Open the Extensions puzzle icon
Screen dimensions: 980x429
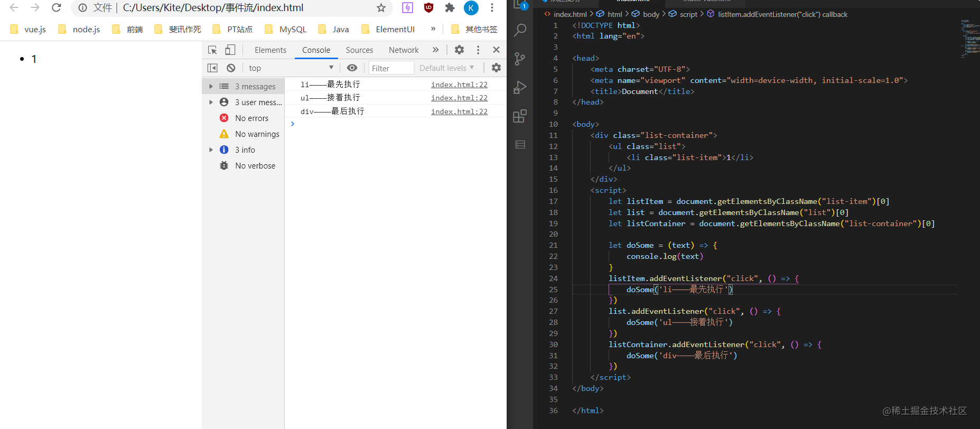coord(450,7)
